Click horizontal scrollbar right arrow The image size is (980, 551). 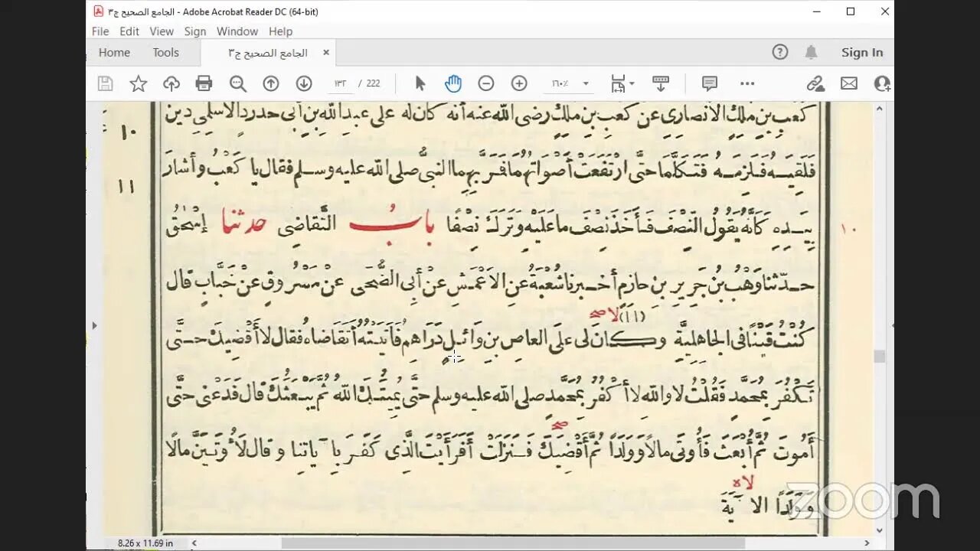[867, 543]
